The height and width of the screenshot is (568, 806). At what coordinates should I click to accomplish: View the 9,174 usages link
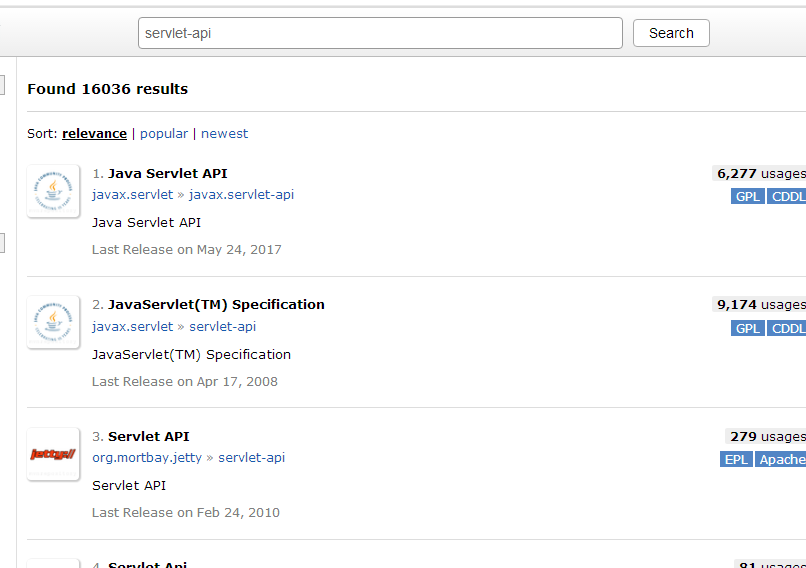pyautogui.click(x=760, y=305)
